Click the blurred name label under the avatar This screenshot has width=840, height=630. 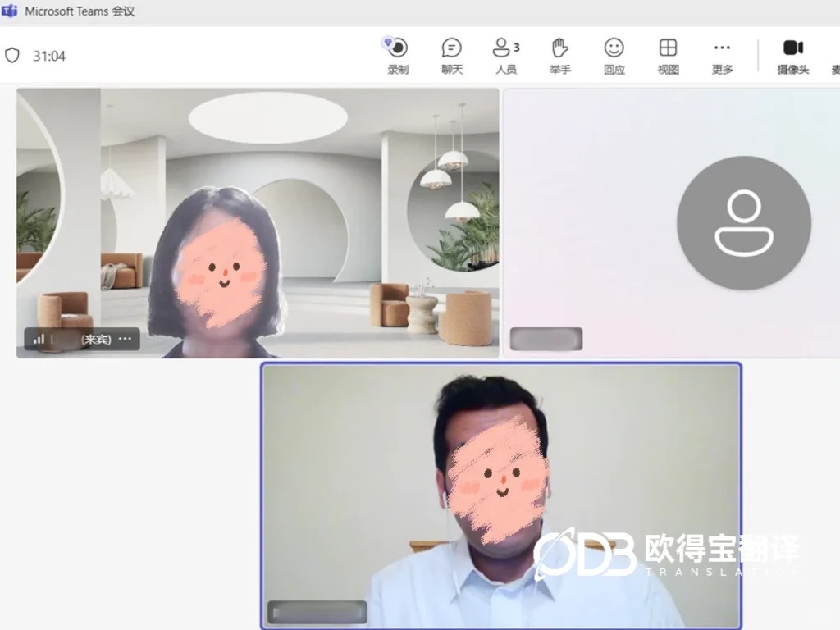pos(546,339)
